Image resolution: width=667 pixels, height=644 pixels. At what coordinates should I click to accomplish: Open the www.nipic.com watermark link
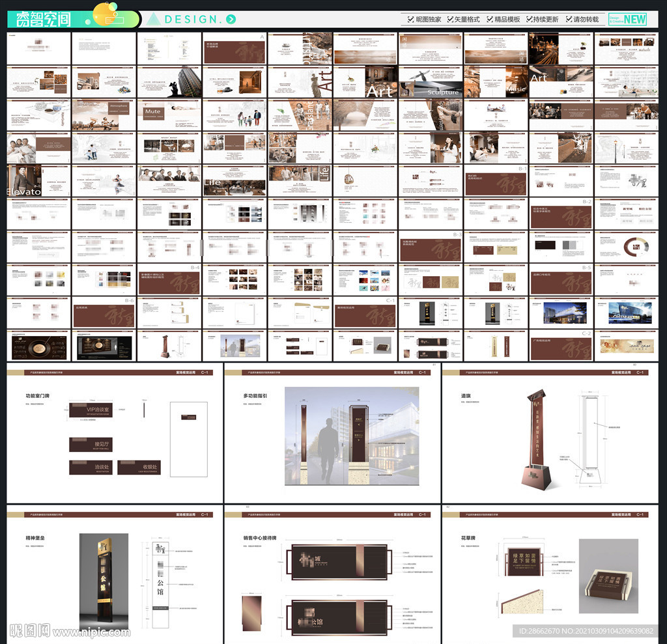coord(91,632)
